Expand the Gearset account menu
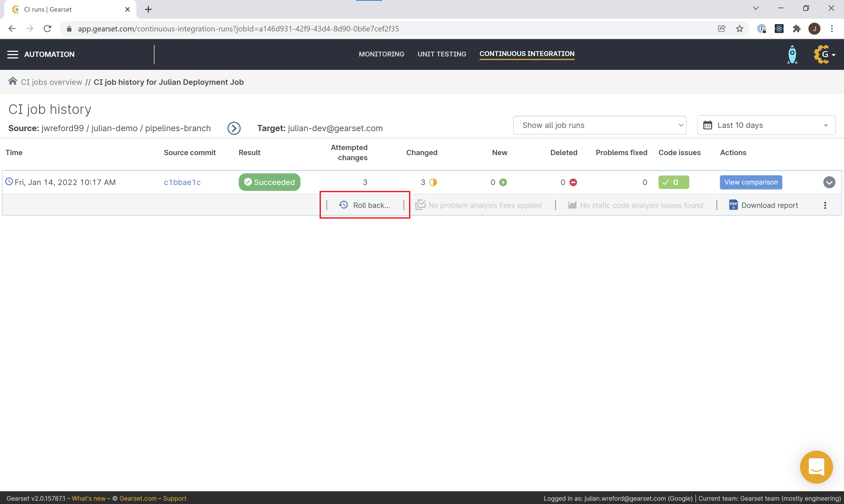 click(825, 54)
